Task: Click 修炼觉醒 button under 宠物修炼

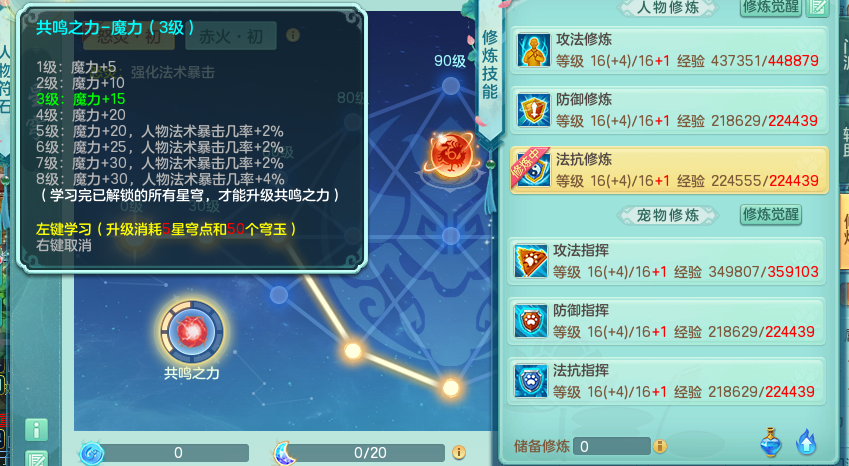Action: pos(770,215)
